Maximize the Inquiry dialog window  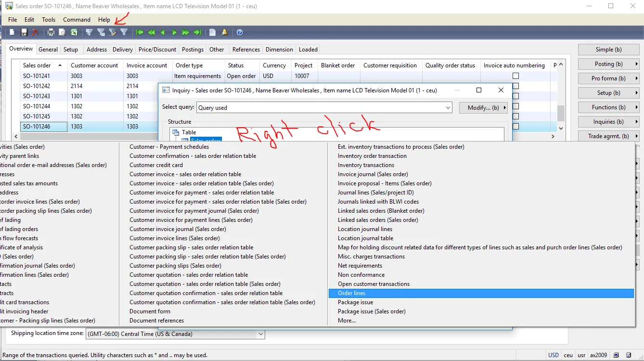(479, 90)
